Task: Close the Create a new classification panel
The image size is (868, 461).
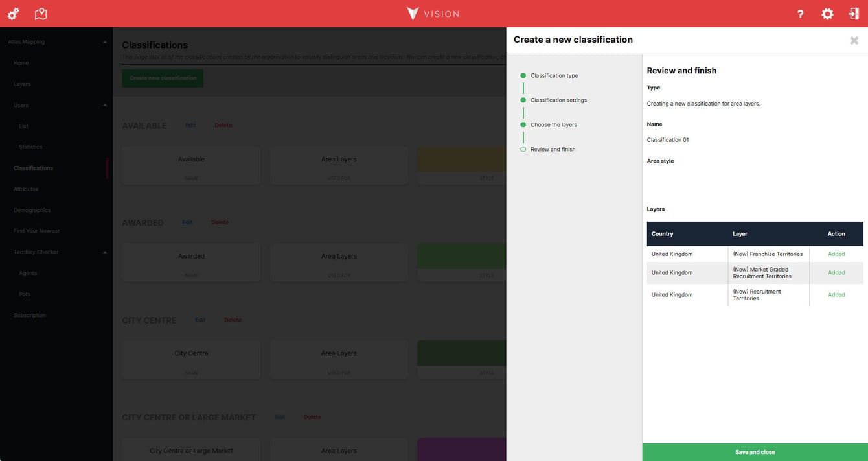Action: pyautogui.click(x=854, y=40)
